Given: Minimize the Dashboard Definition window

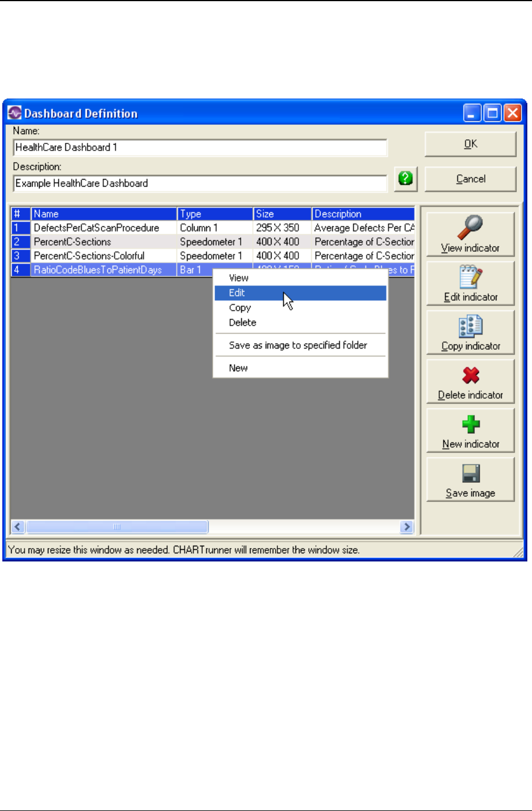Looking at the screenshot, I should click(473, 113).
